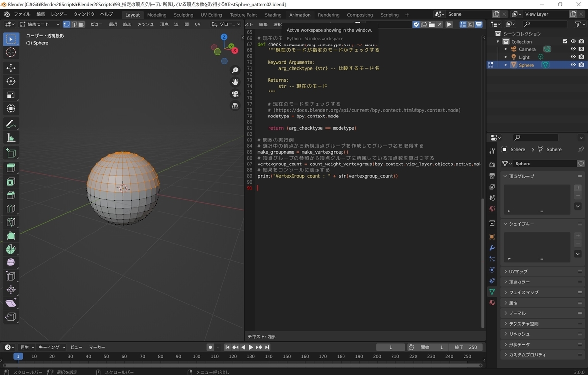Toggle render visibility for the Camera

[x=581, y=49]
